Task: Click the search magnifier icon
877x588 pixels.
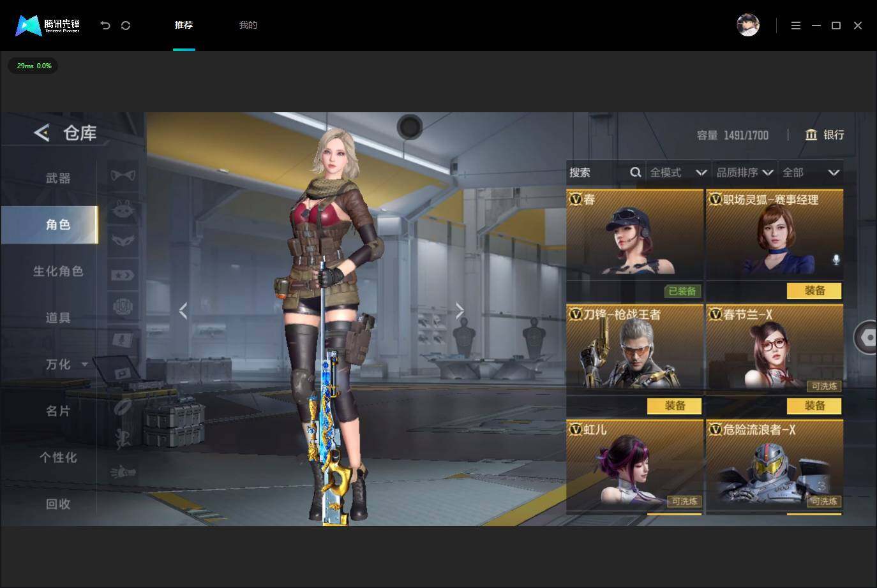Action: [636, 172]
